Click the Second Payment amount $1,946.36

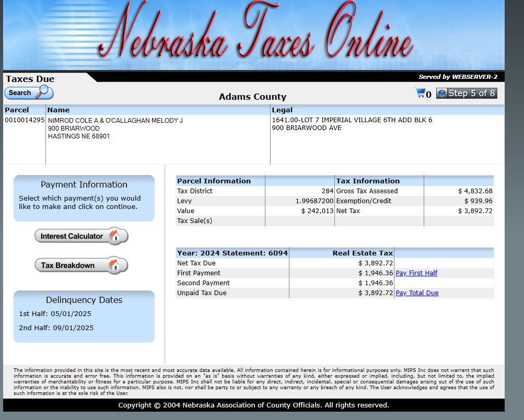[x=375, y=283]
